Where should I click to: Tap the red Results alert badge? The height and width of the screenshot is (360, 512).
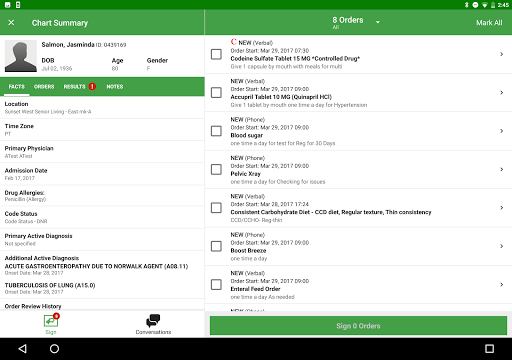[x=92, y=87]
